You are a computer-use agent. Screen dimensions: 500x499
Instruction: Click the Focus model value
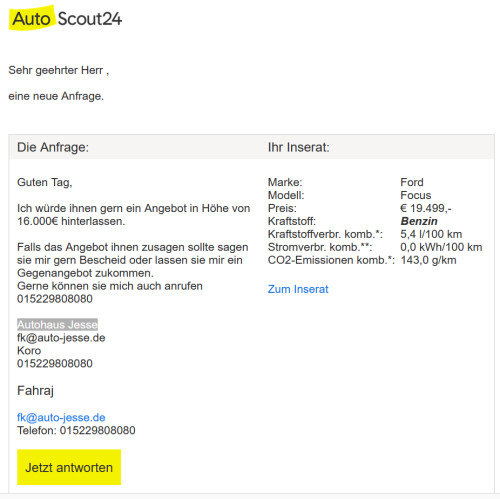416,195
